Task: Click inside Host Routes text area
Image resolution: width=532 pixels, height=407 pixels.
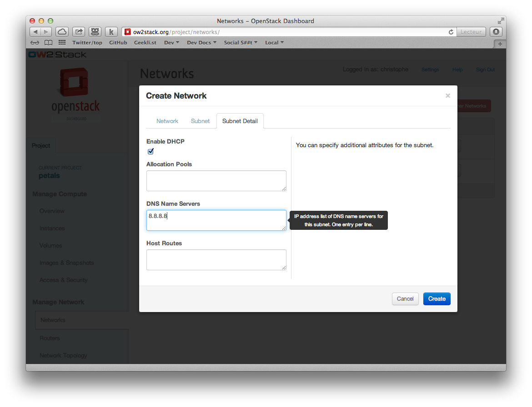Action: 216,260
